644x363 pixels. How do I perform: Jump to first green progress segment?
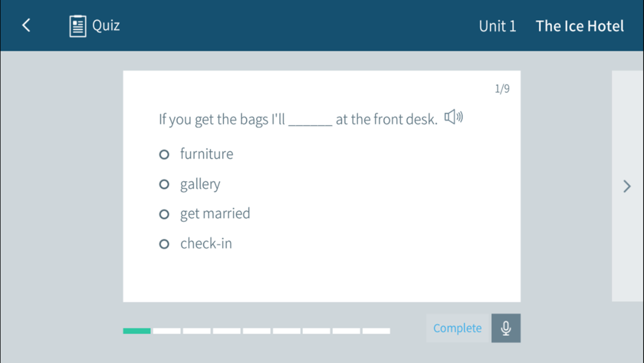[137, 331]
